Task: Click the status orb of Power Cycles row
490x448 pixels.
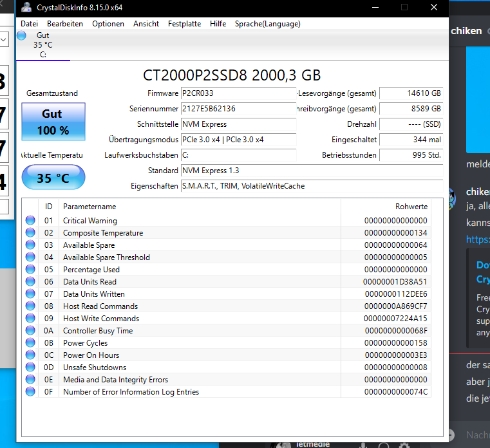Action: [x=30, y=342]
